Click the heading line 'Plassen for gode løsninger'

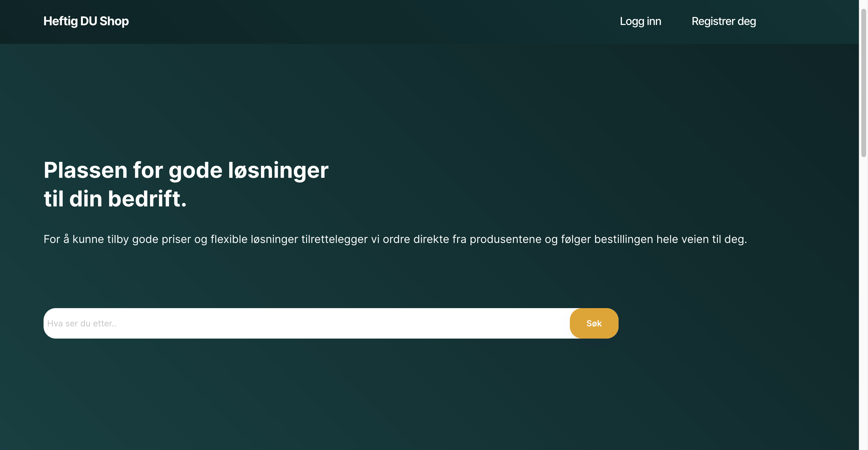[x=186, y=170]
